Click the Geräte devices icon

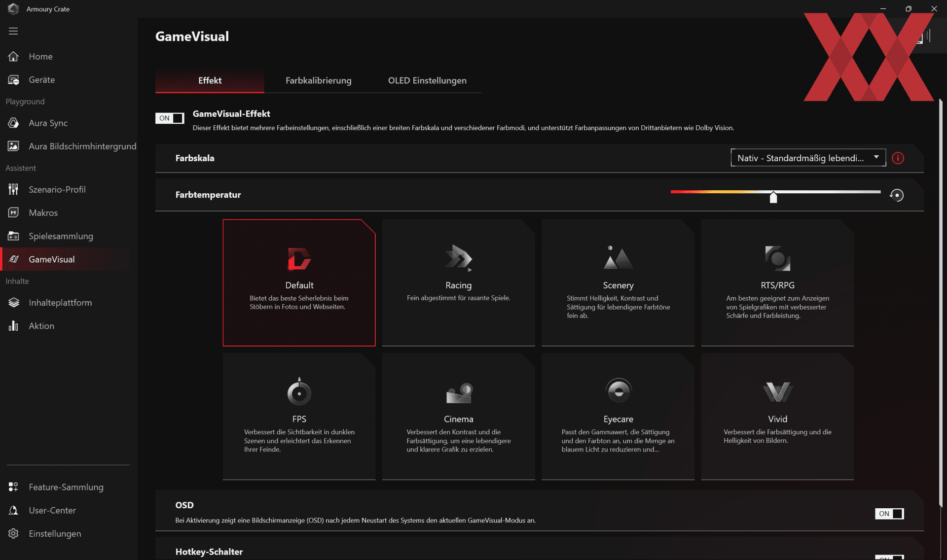(x=13, y=80)
